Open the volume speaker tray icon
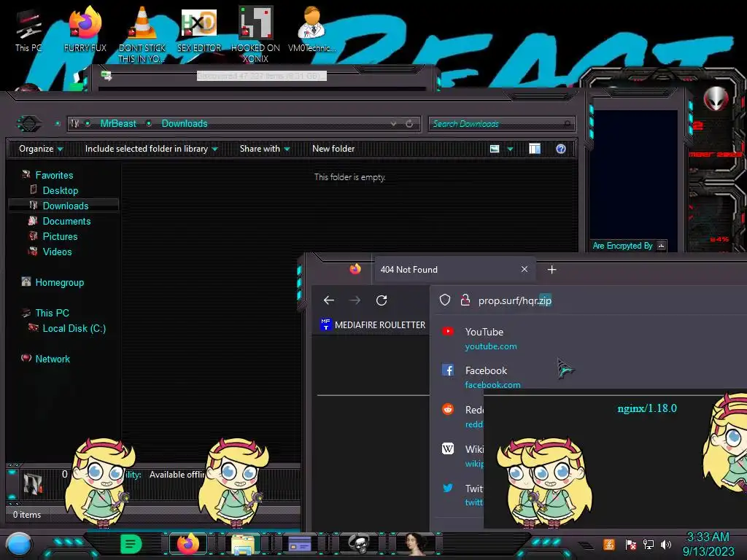The height and width of the screenshot is (560, 747). coord(666,544)
